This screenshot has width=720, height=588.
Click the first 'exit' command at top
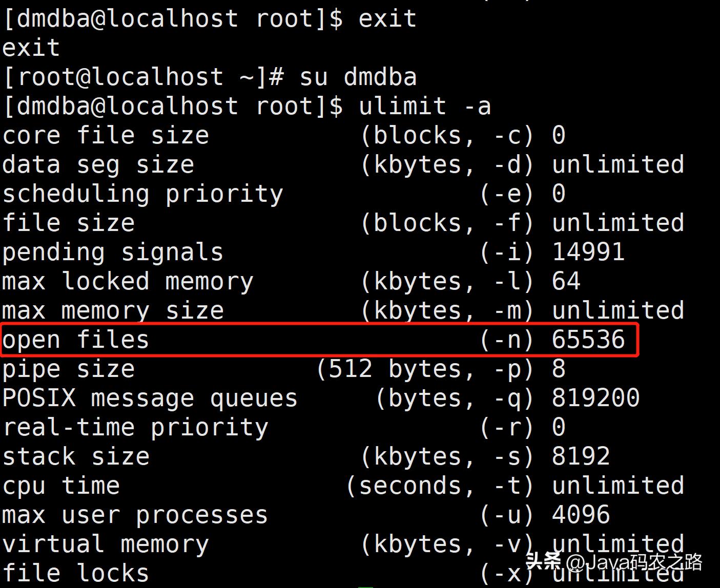[387, 19]
